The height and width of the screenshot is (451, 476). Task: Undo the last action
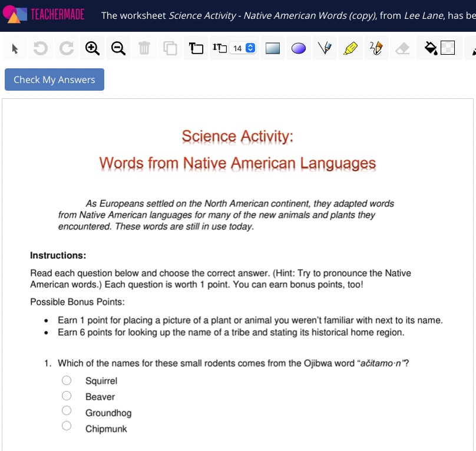pos(40,48)
